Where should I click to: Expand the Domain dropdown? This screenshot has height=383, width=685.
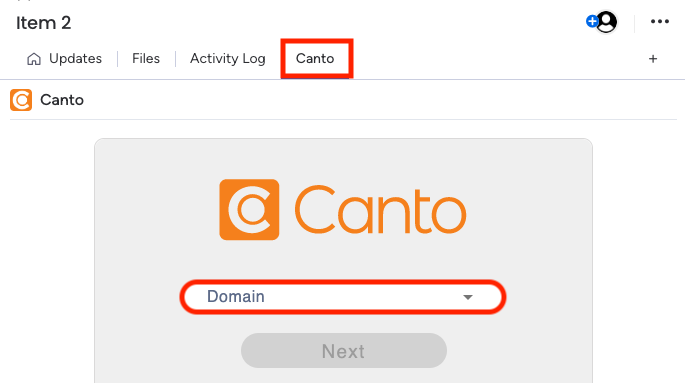point(343,297)
